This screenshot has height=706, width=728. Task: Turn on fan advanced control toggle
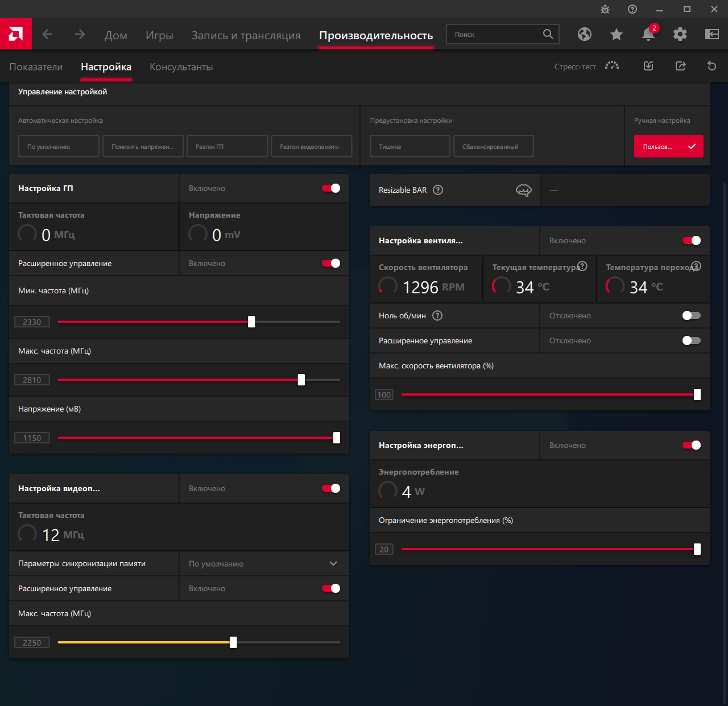coord(691,340)
